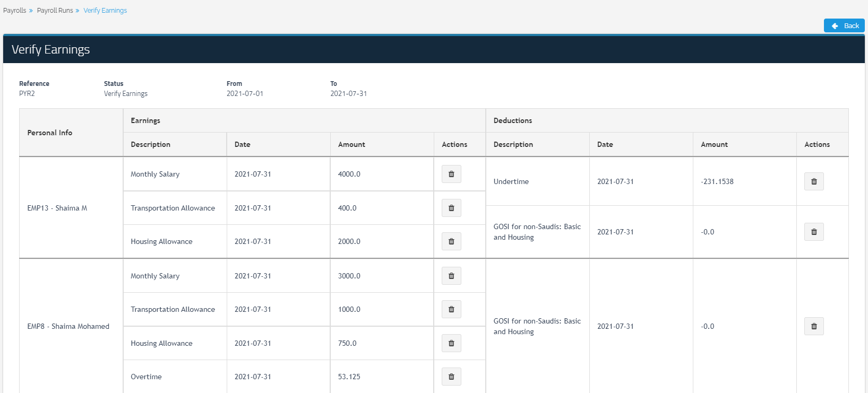Click the 750.0 housing amount

[x=347, y=343]
